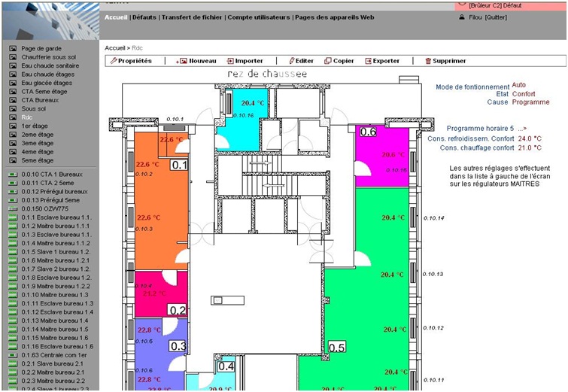Click the orange zone 0.1 room
568x392 pixels.
tap(153, 203)
